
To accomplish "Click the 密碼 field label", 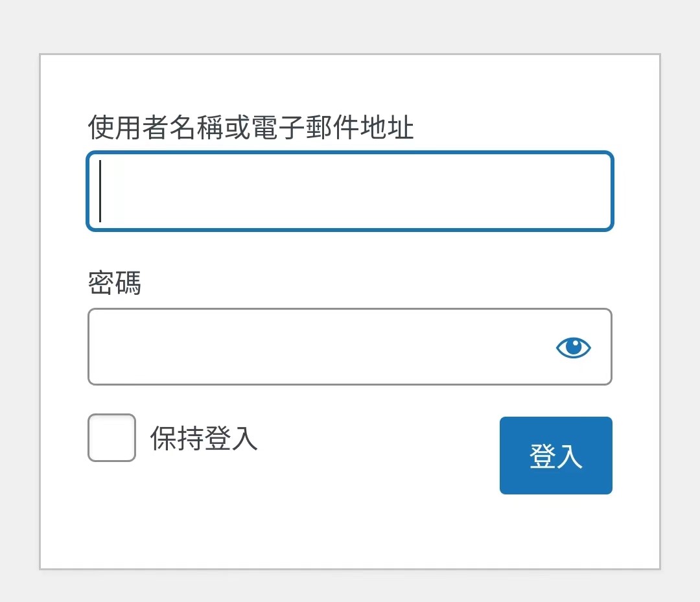I will coord(115,283).
